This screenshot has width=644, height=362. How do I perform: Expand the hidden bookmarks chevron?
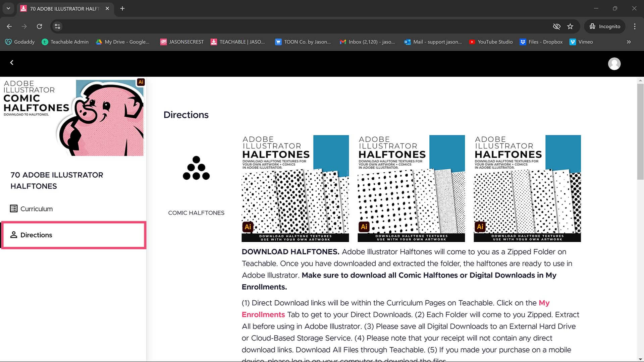[629, 42]
